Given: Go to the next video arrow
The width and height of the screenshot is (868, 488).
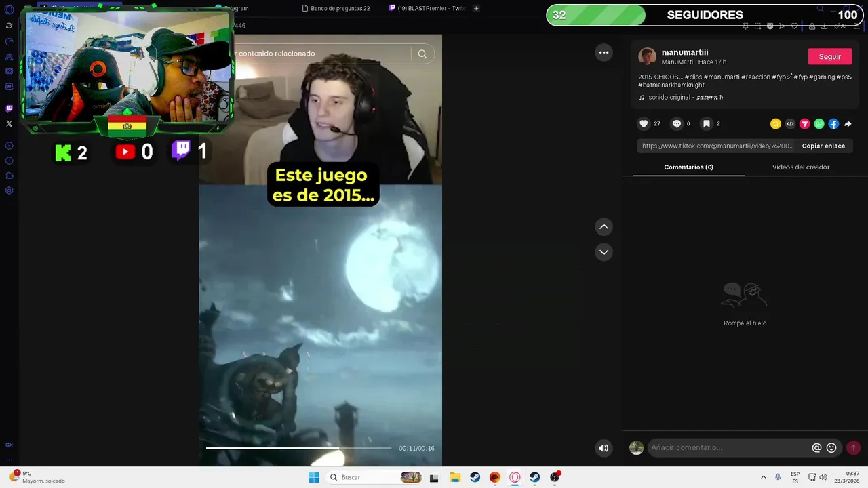Looking at the screenshot, I should tap(604, 252).
